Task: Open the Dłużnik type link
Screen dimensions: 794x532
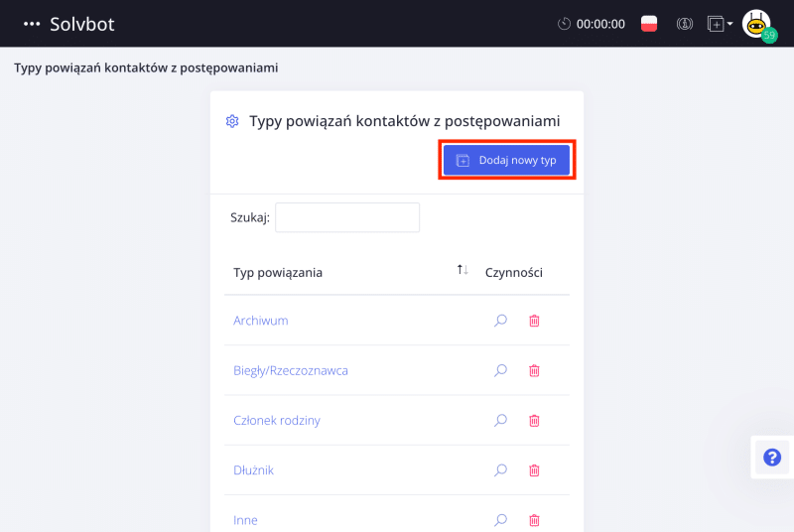Action: [x=253, y=470]
